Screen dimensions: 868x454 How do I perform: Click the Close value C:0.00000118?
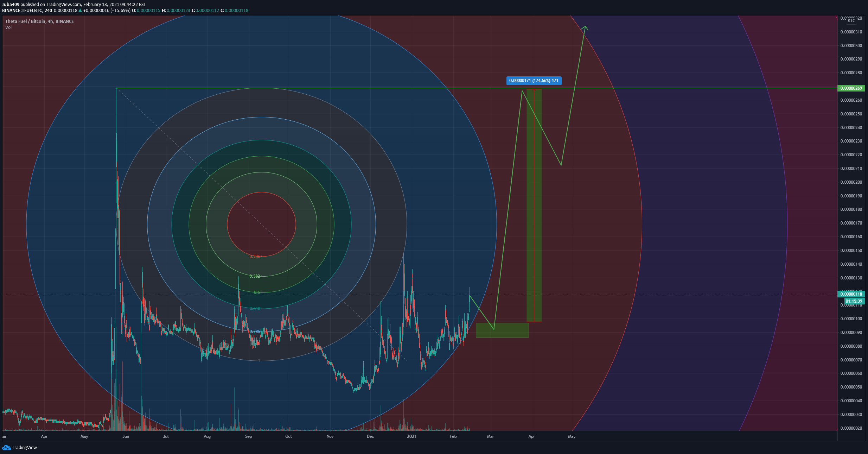234,11
